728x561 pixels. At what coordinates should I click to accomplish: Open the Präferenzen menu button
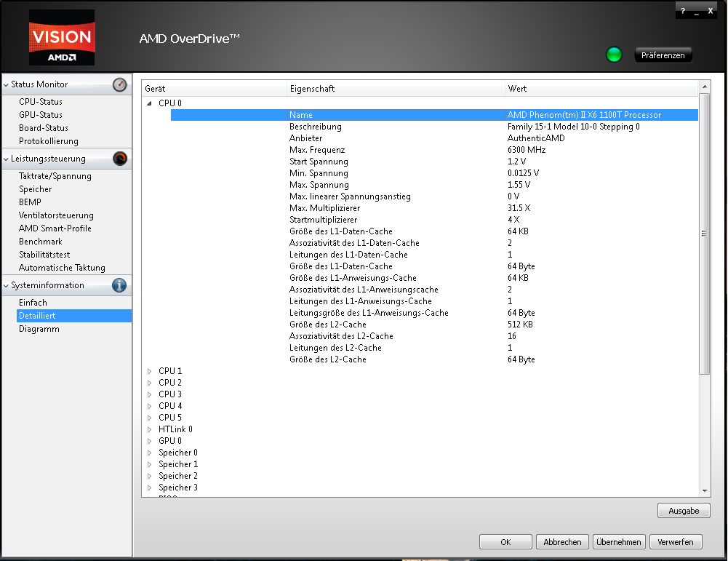[663, 55]
